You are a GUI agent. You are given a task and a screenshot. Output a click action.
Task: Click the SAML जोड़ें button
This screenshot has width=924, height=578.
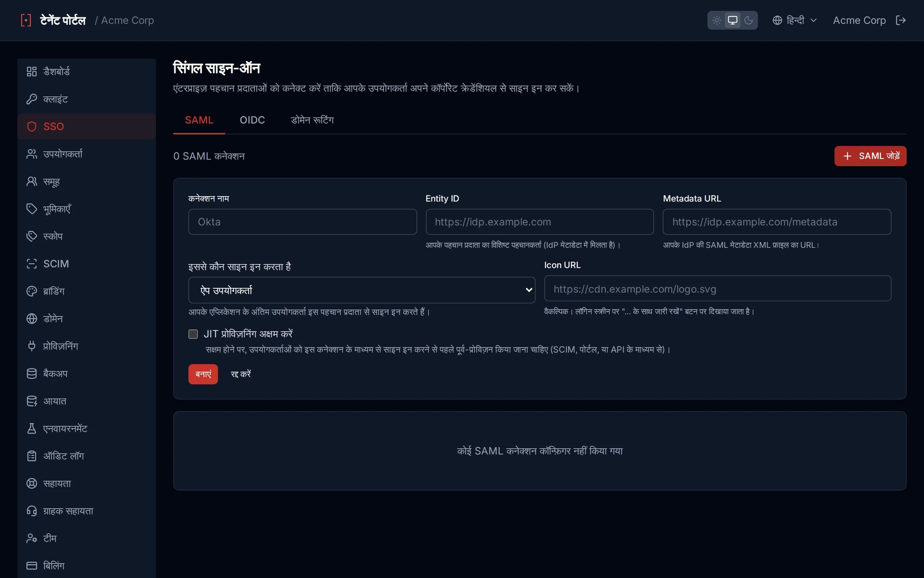pos(870,156)
